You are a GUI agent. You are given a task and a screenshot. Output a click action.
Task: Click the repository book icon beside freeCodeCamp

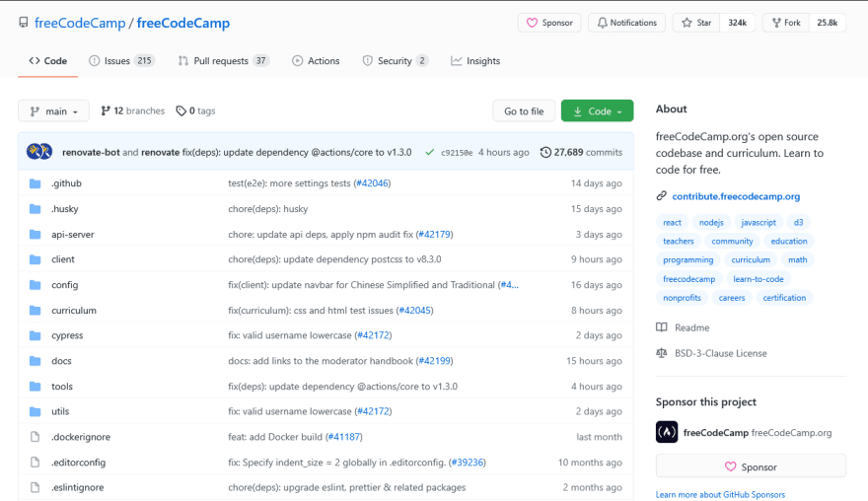pos(24,23)
